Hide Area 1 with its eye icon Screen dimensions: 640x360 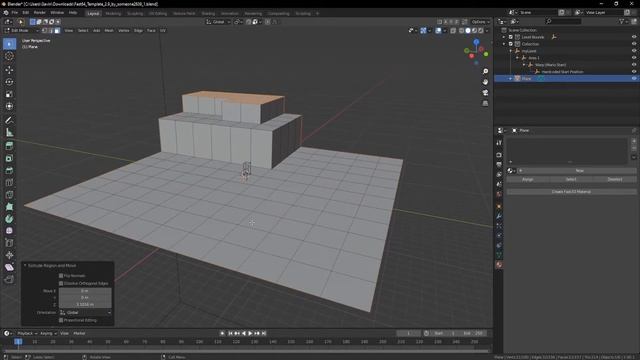(x=634, y=58)
